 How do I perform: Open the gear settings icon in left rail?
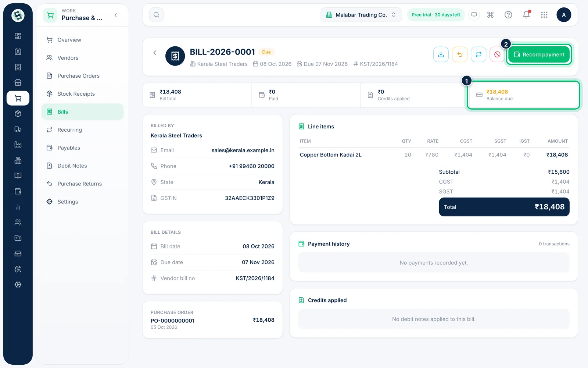(18, 284)
